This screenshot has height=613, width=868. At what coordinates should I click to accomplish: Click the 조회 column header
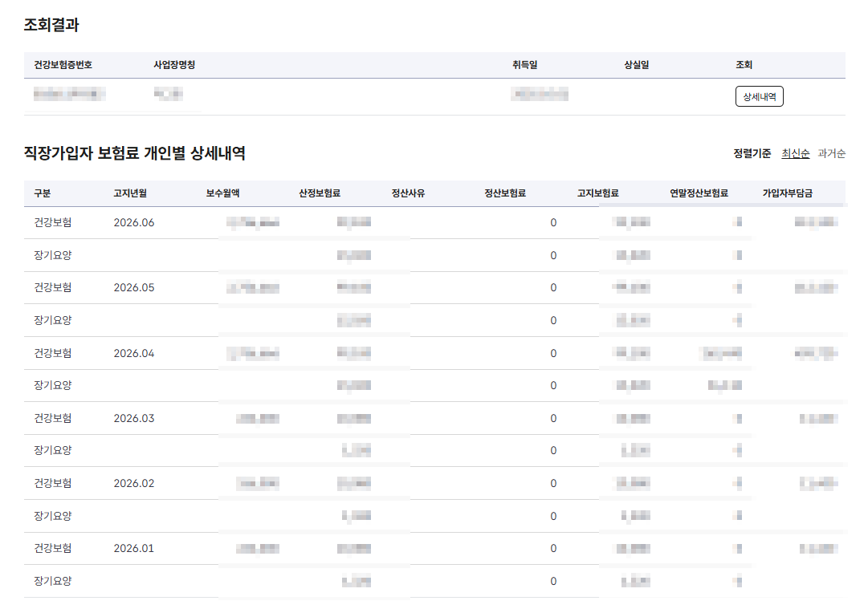(744, 65)
